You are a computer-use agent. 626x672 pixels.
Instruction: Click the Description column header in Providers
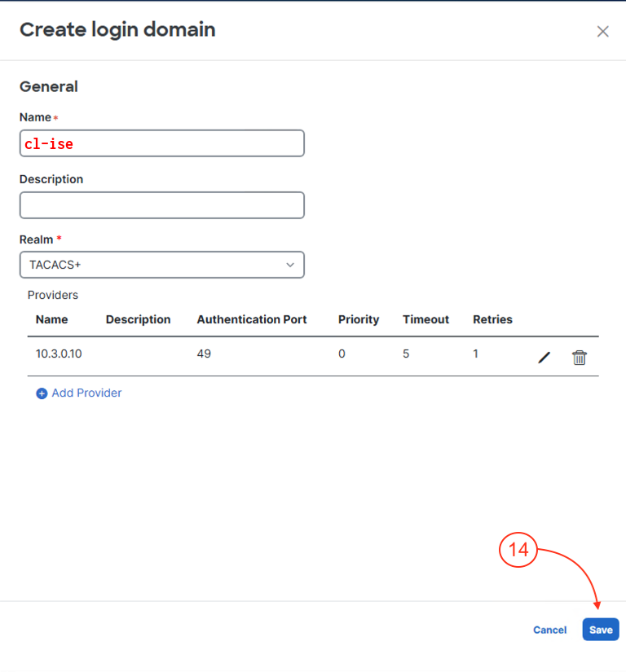pyautogui.click(x=138, y=319)
